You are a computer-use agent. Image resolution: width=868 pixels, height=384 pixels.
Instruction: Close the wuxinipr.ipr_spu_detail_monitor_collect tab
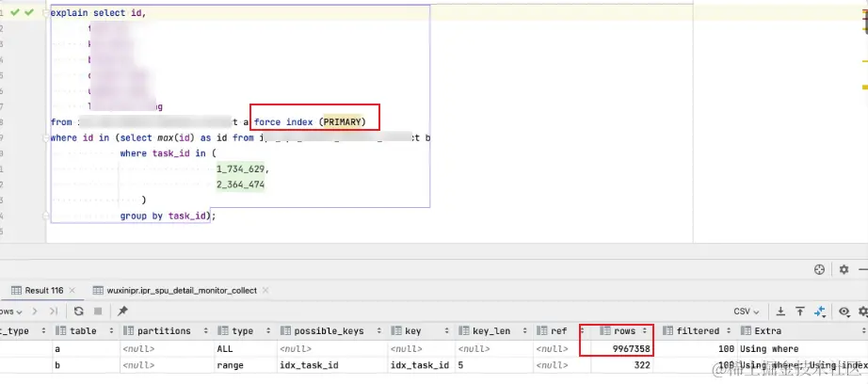click(x=265, y=291)
